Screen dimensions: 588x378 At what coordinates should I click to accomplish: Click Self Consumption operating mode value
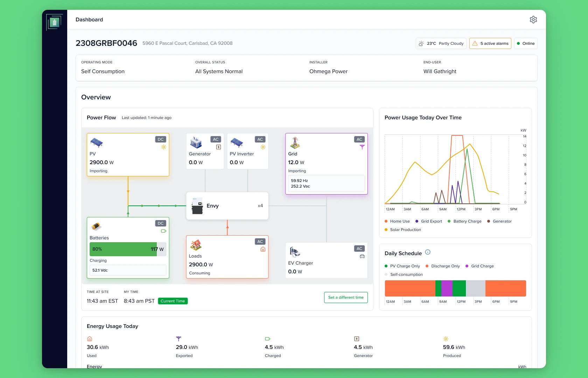[103, 71]
